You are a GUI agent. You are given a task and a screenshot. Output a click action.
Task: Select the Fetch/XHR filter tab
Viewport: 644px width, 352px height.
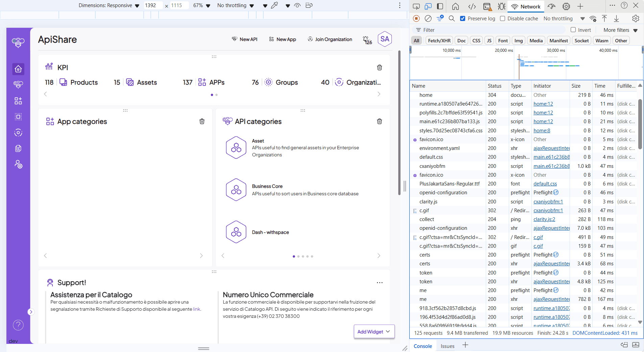439,40
